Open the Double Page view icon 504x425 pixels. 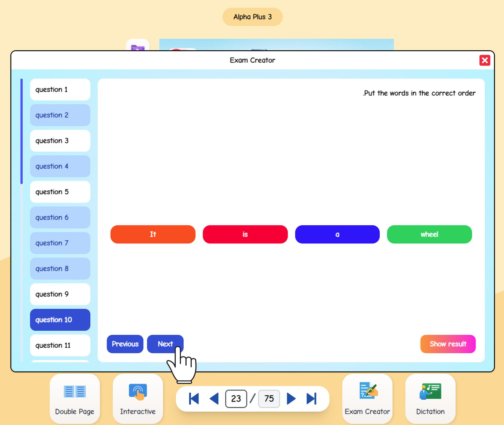75,399
